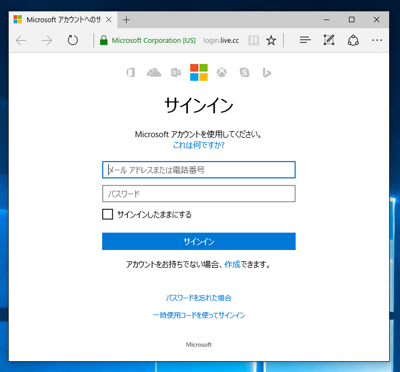Close the Edge browser window
The height and width of the screenshot is (372, 400).
(377, 20)
